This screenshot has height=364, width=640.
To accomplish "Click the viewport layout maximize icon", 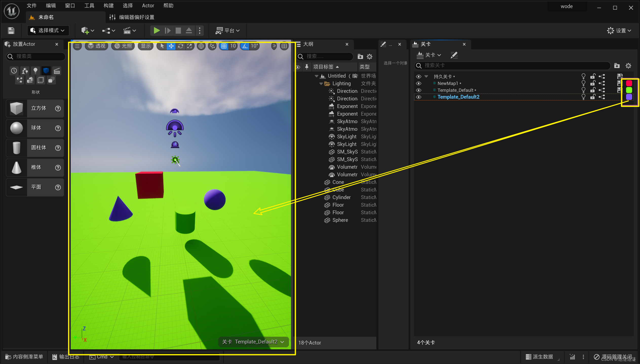I will tap(284, 46).
